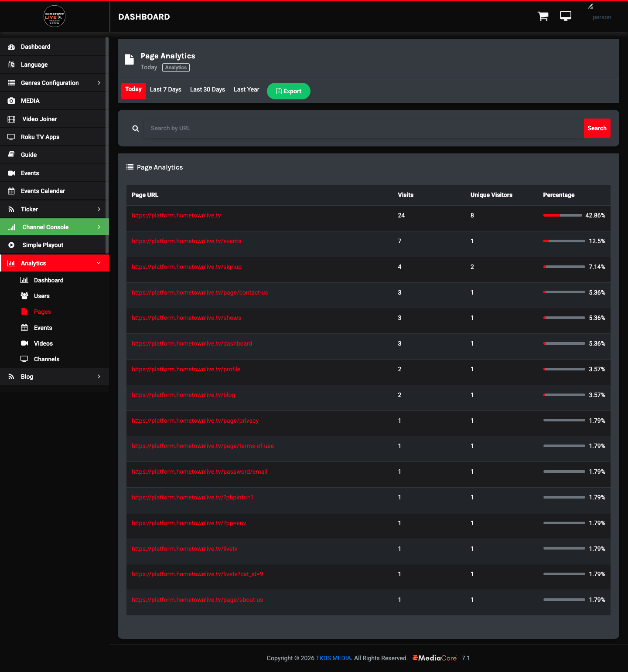628x672 pixels.
Task: Switch to Last 30 Days
Action: (208, 89)
